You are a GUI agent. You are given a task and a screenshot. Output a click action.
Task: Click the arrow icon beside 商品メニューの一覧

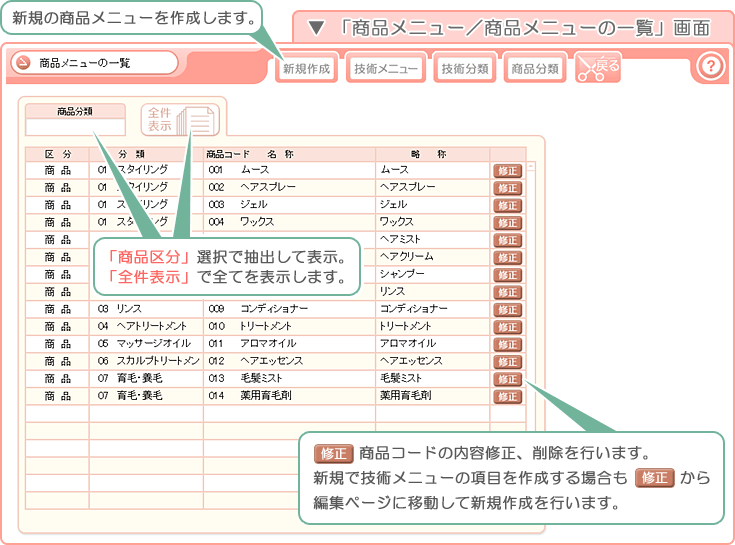point(23,63)
